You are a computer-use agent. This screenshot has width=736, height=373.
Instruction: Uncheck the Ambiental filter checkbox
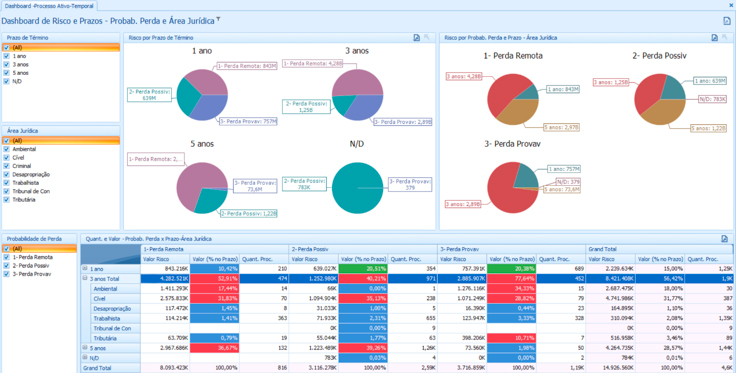[7, 149]
